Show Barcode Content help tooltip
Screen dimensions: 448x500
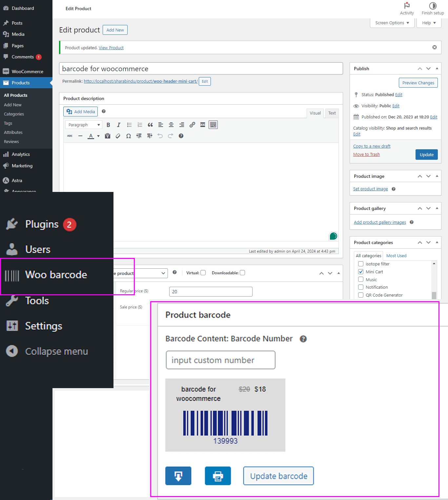(x=303, y=339)
